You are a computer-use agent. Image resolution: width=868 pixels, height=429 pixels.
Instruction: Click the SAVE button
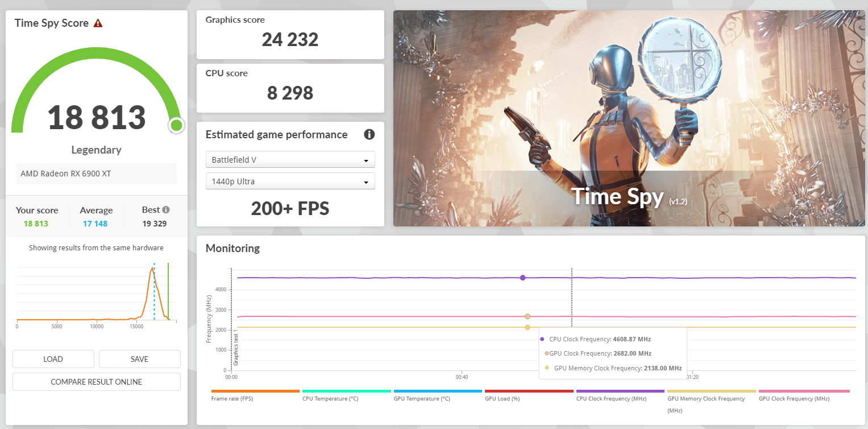[x=139, y=359]
